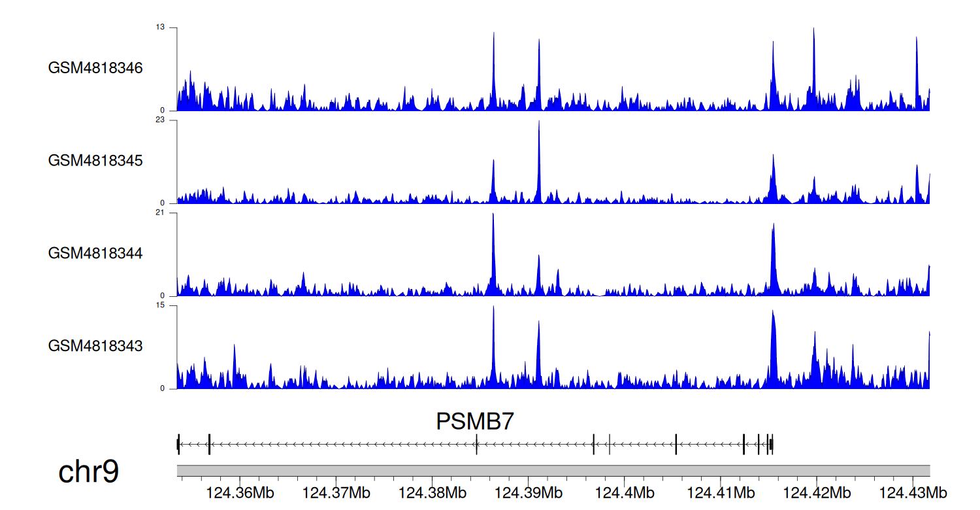
Task: Select the 124.42Mb coordinate label
Action: (x=817, y=492)
